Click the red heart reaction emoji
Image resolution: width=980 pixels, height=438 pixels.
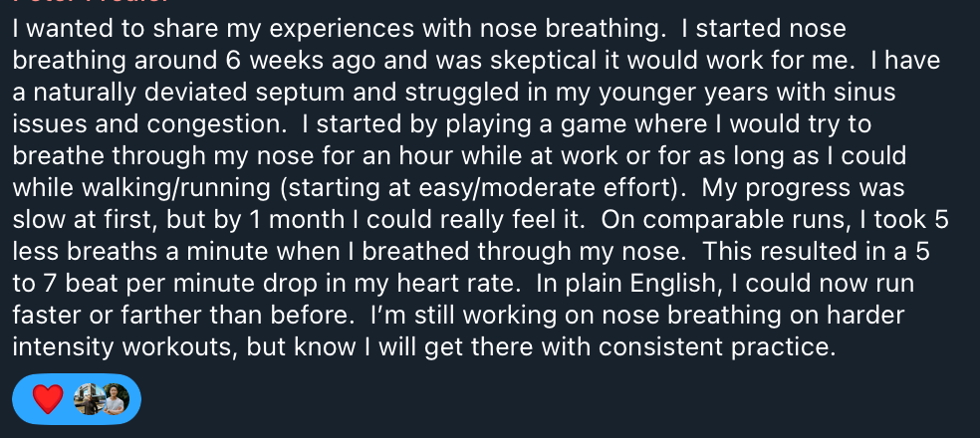[x=48, y=399]
